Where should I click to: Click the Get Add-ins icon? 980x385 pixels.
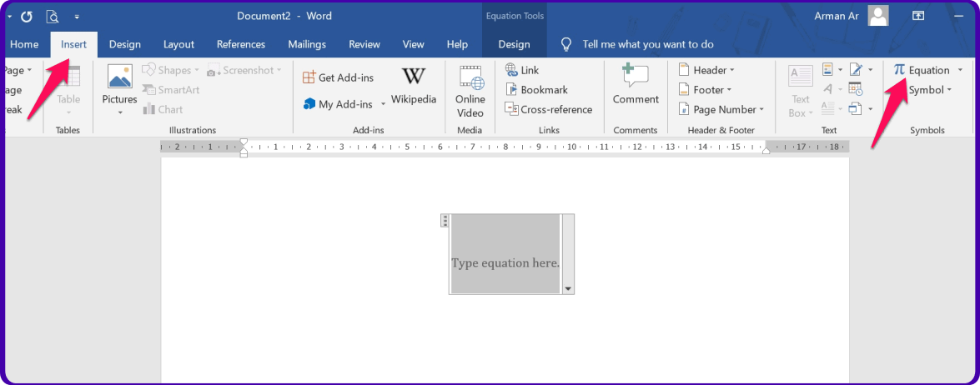pyautogui.click(x=309, y=77)
